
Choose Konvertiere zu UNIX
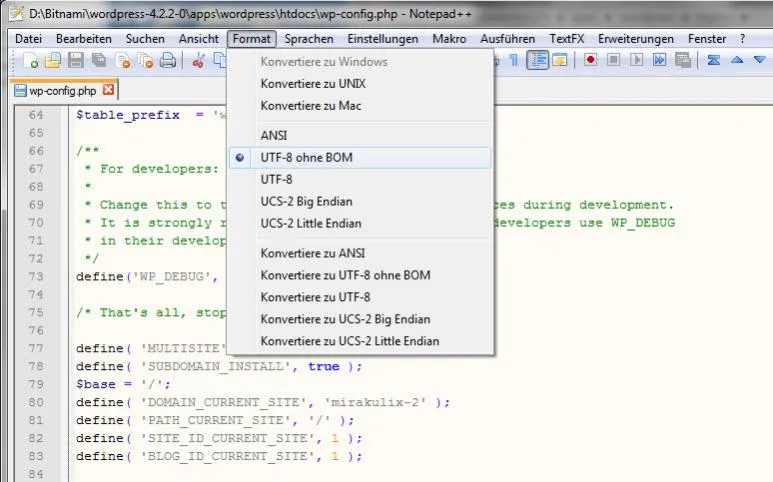[360, 84]
